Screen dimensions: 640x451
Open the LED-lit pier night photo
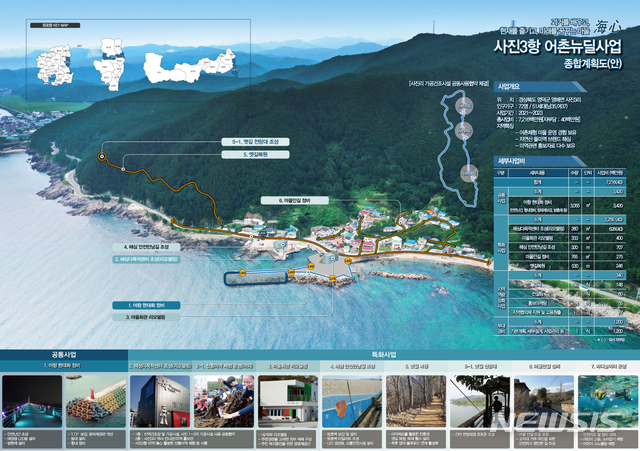pyautogui.click(x=32, y=402)
